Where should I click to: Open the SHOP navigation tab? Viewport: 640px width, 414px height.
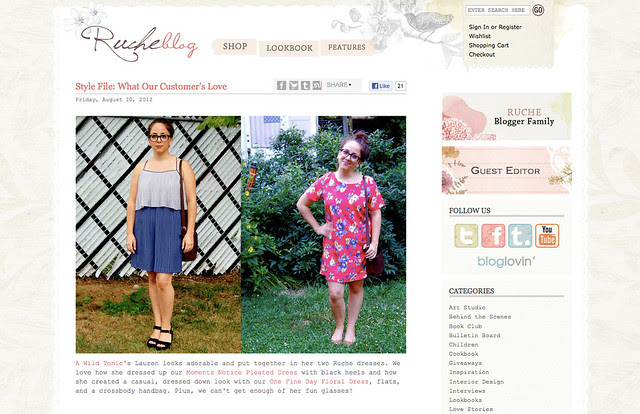point(235,47)
